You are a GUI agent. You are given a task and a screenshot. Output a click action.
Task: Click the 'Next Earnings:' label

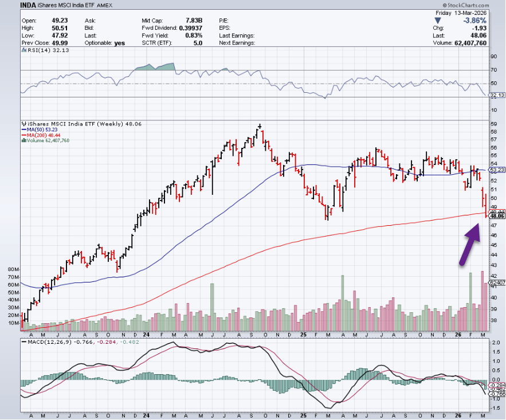tap(237, 43)
